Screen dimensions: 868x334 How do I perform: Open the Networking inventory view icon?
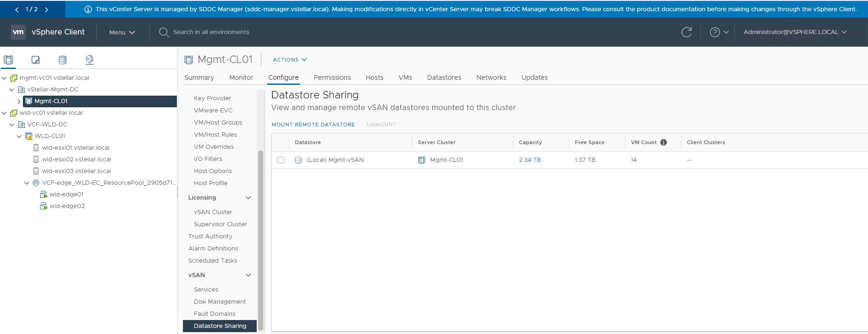[90, 60]
